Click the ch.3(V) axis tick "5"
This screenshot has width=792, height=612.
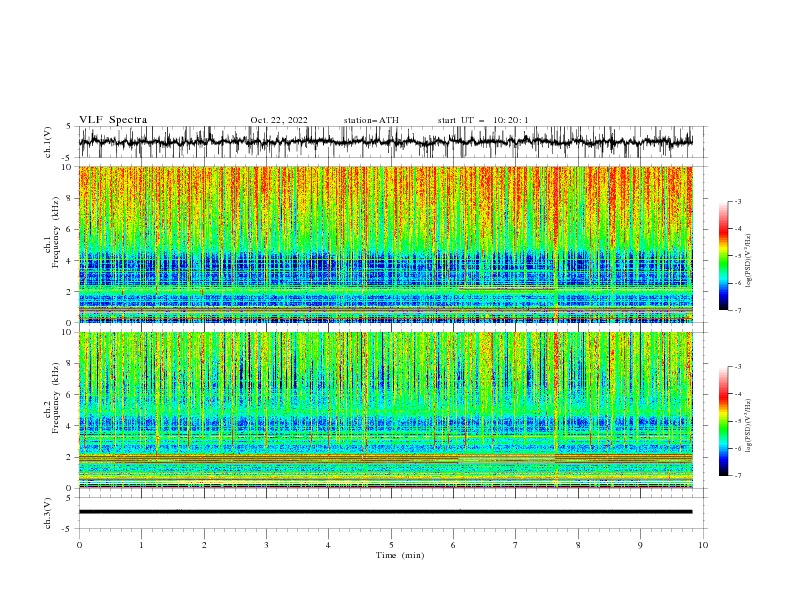[x=69, y=497]
